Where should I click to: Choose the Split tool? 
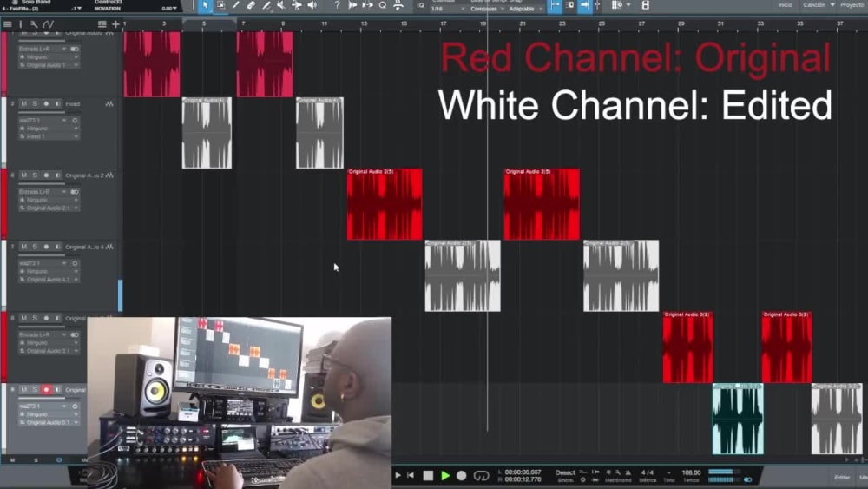pyautogui.click(x=236, y=5)
